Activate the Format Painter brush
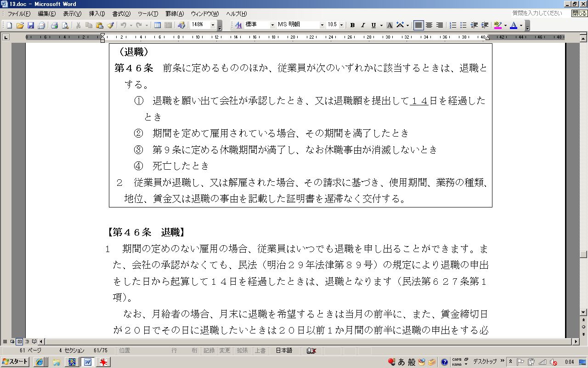This screenshot has width=588, height=368. (110, 25)
